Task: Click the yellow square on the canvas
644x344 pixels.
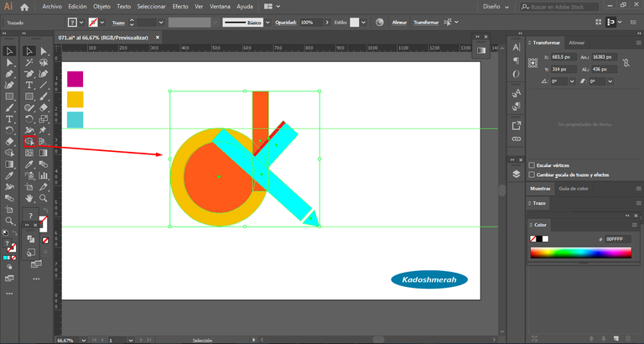Action: (75, 100)
